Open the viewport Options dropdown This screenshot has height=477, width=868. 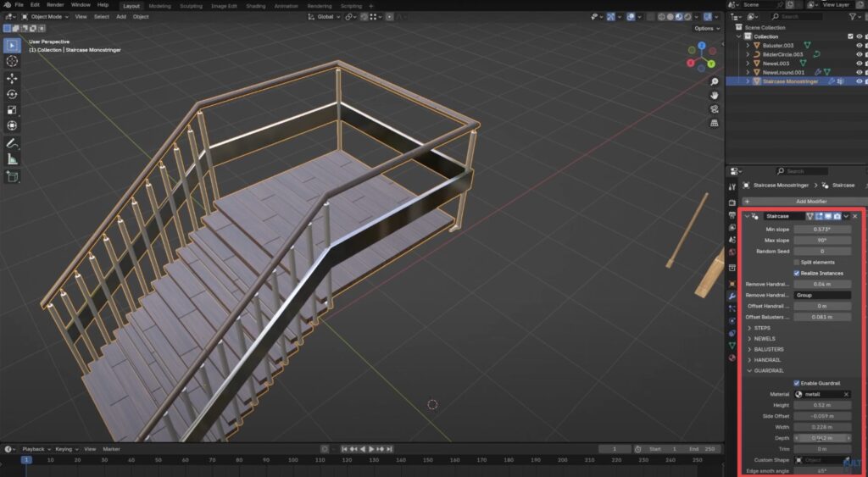(707, 28)
